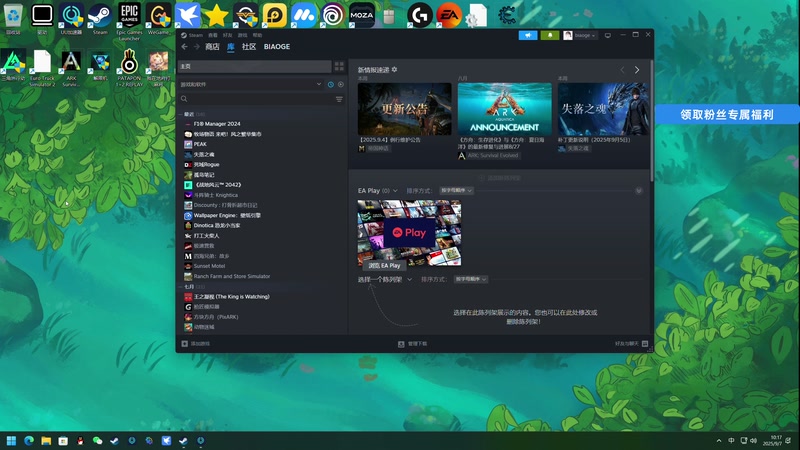Screen dimensions: 800x450
Task: Open the friends and chat icon
Action: tap(645, 344)
